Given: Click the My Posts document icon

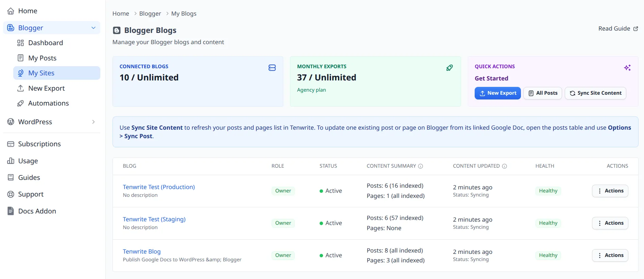Looking at the screenshot, I should (x=21, y=58).
